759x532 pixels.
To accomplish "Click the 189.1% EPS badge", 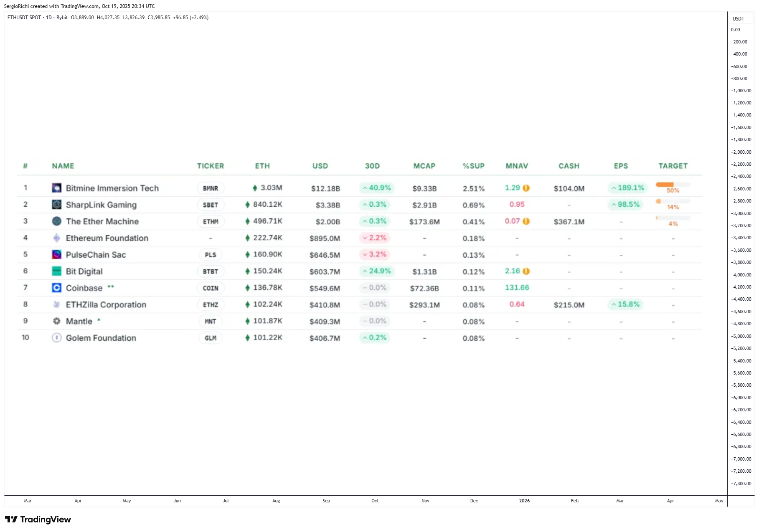I will [x=628, y=188].
